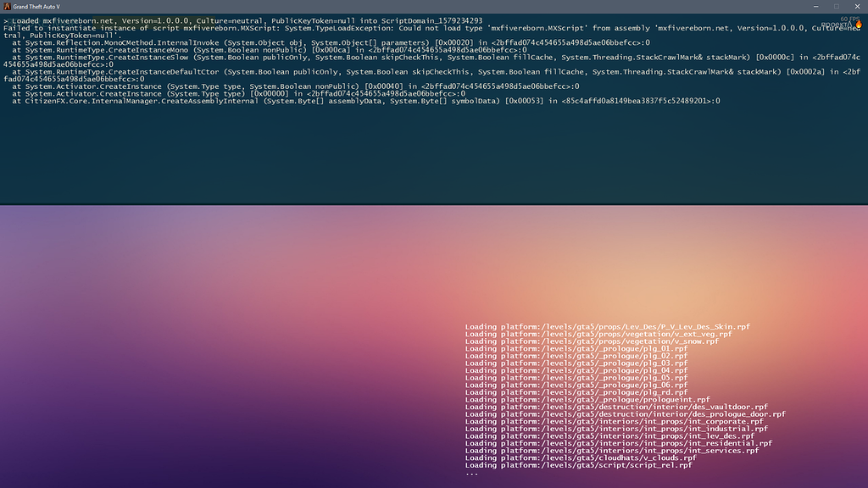The width and height of the screenshot is (868, 488).
Task: Click the Grand Theft Auto V titlebar icon
Action: click(8, 6)
